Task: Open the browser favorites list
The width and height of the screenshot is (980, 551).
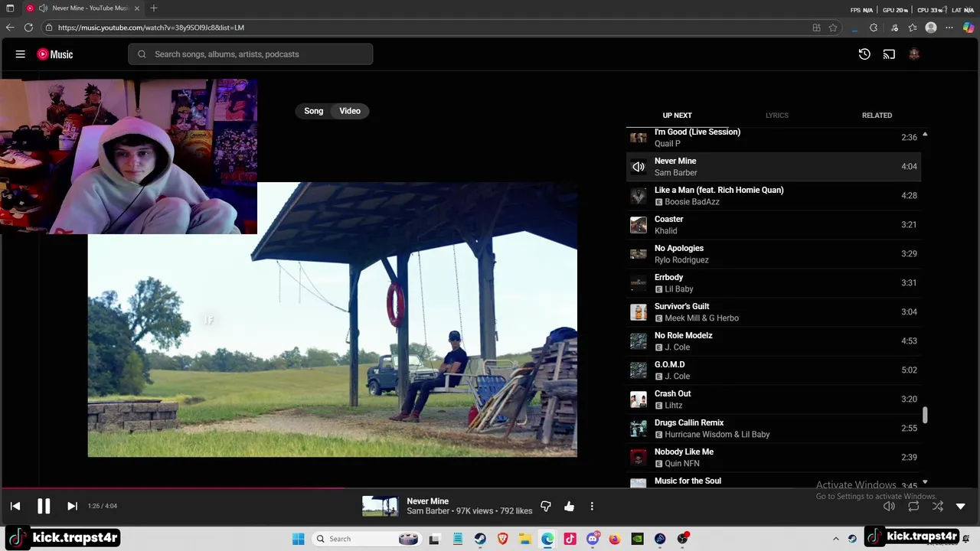Action: (x=913, y=28)
